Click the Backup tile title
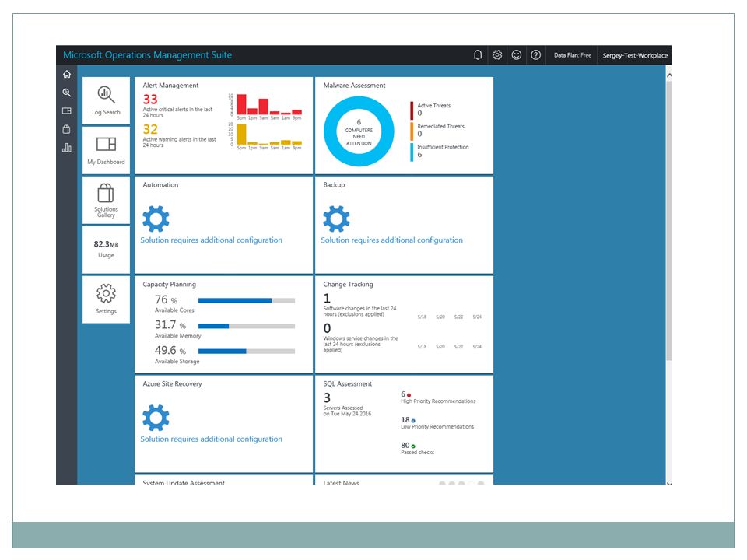The width and height of the screenshot is (747, 560). coord(334,185)
